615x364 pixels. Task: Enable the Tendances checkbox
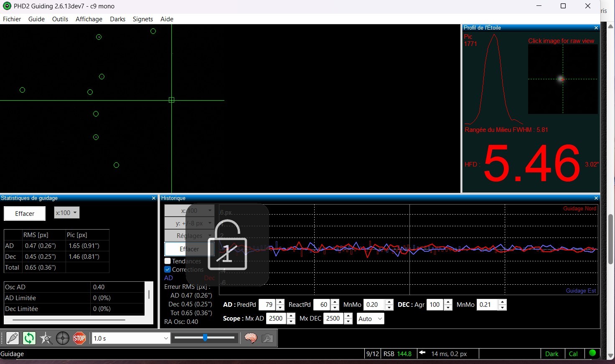pyautogui.click(x=168, y=261)
